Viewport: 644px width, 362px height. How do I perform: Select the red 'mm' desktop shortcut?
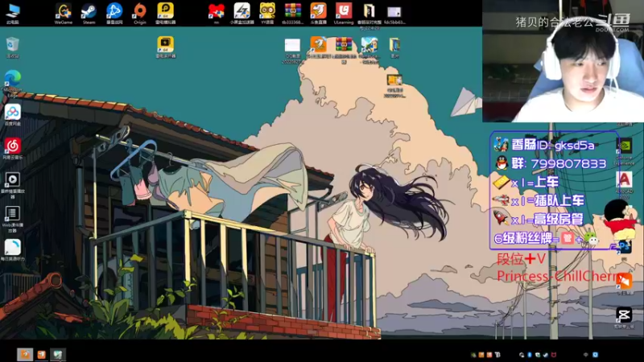pos(216,14)
